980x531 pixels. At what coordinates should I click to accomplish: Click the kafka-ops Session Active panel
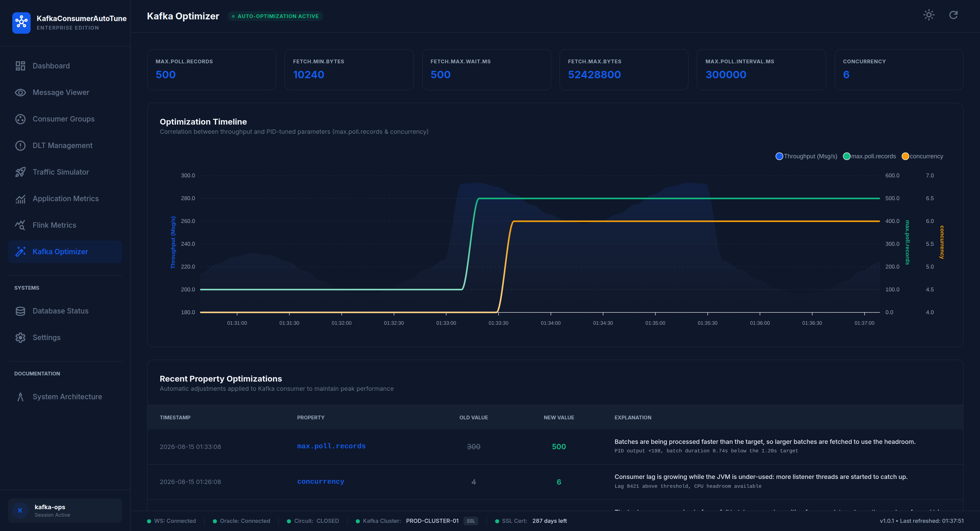[x=65, y=511]
